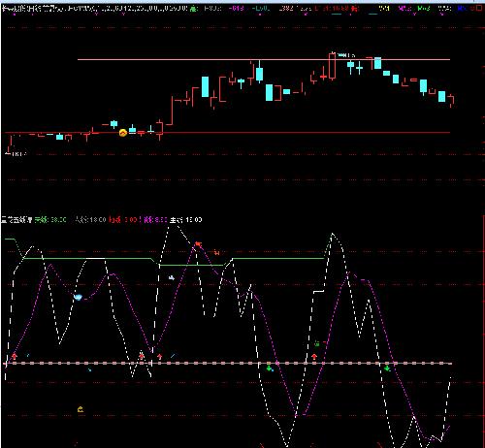Click the light blue blob marker on the magenta line
The image size is (485, 448).
pos(78,297)
